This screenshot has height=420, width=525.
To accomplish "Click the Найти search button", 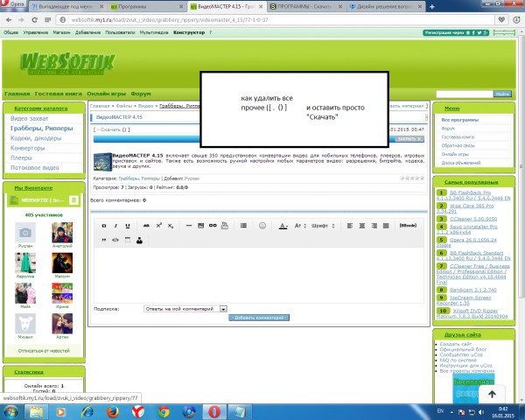I will (x=502, y=94).
